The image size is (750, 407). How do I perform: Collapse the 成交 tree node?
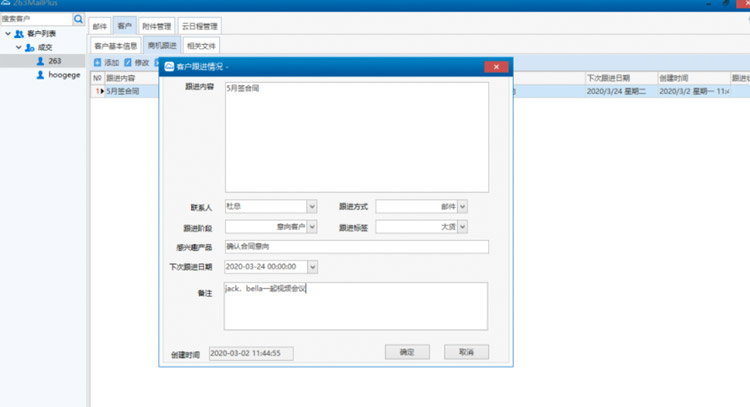[17, 47]
